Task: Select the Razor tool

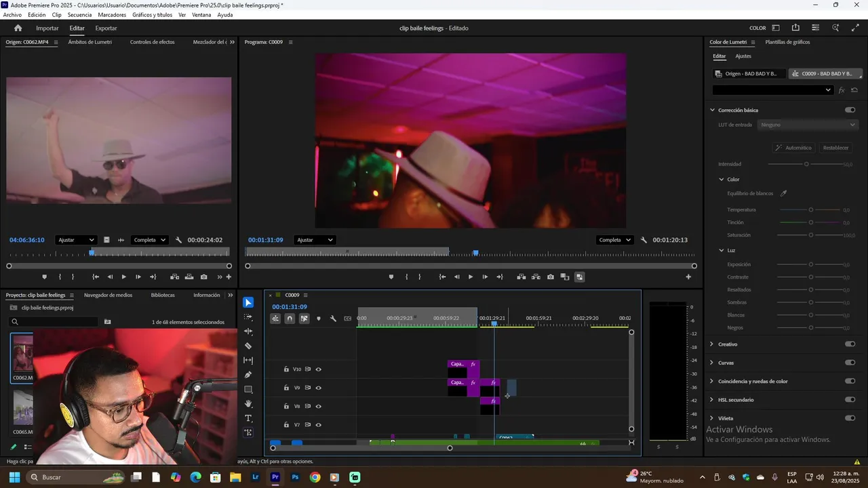Action: pos(248,346)
